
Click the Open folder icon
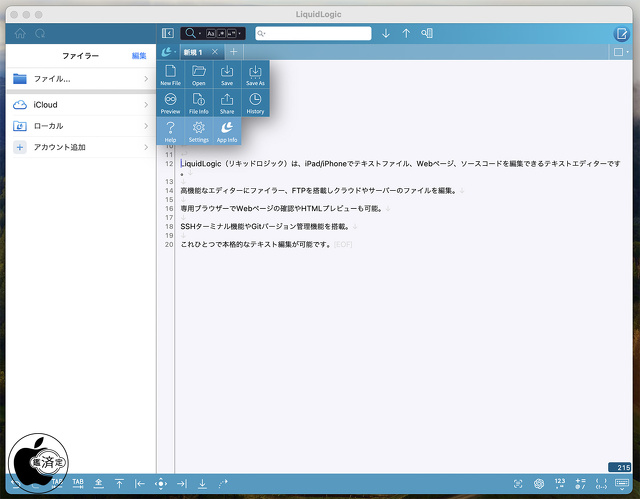pyautogui.click(x=199, y=74)
